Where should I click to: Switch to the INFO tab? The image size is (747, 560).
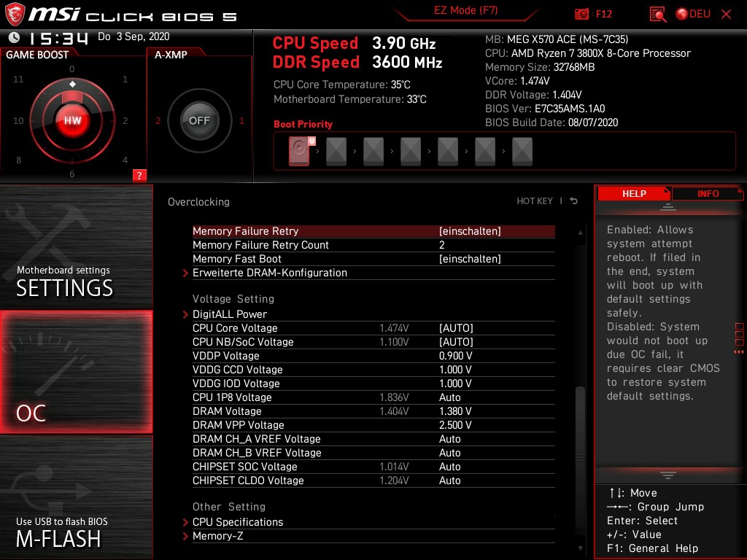pyautogui.click(x=708, y=193)
